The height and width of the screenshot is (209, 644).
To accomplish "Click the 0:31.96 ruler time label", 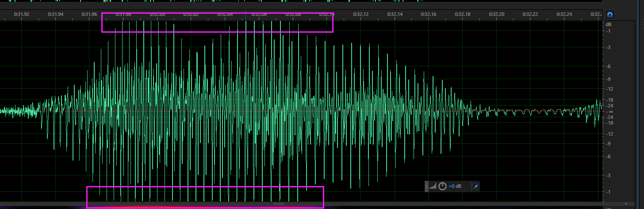I will [x=89, y=15].
